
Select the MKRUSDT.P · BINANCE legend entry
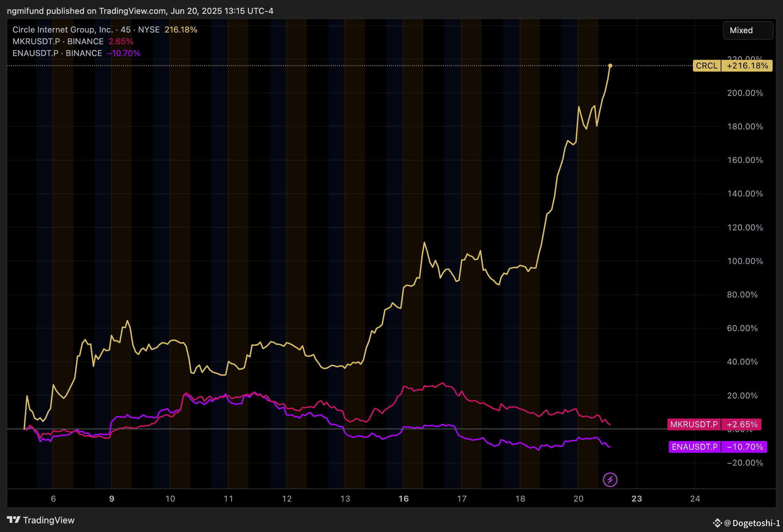(x=58, y=42)
